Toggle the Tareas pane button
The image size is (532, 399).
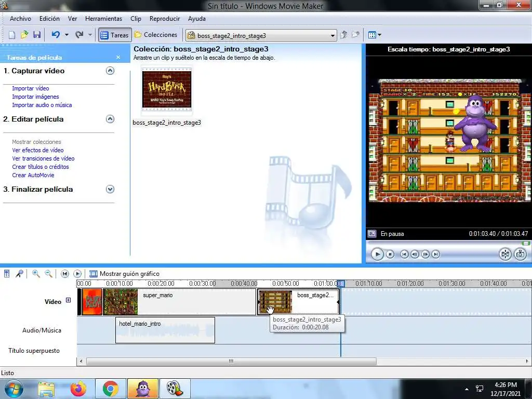pyautogui.click(x=115, y=35)
